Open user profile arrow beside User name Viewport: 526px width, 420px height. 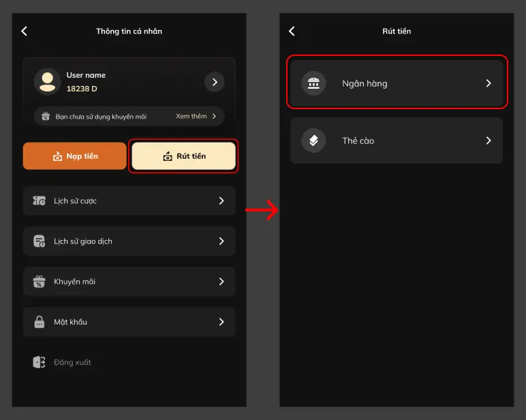click(215, 82)
